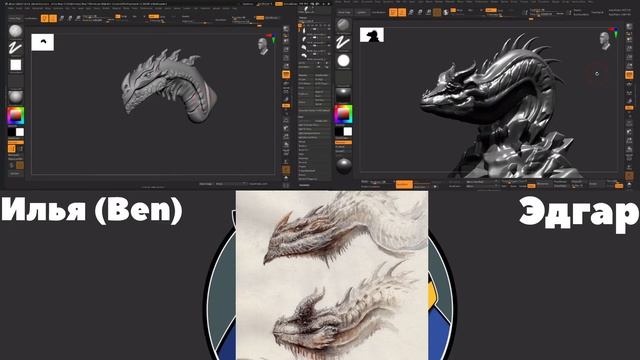Click silhouette thumbnail in left window canvas
Screen dimensions: 640x360
tap(42, 42)
